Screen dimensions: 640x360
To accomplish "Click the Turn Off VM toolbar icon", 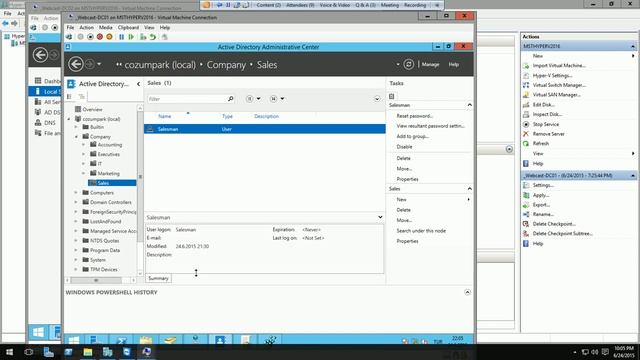I will pos(90,37).
